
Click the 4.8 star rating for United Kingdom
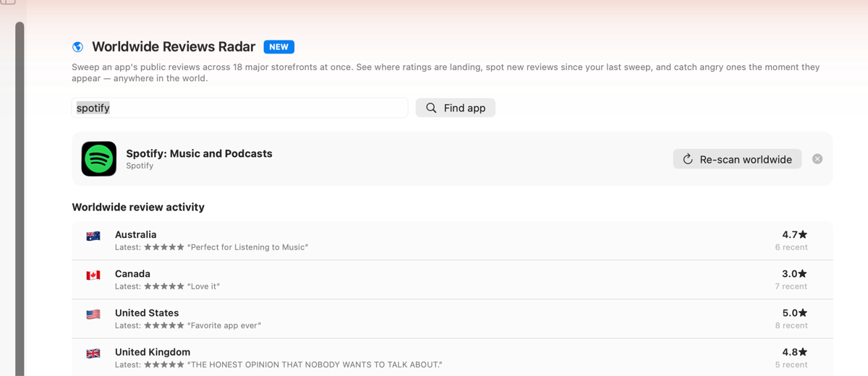[795, 351]
